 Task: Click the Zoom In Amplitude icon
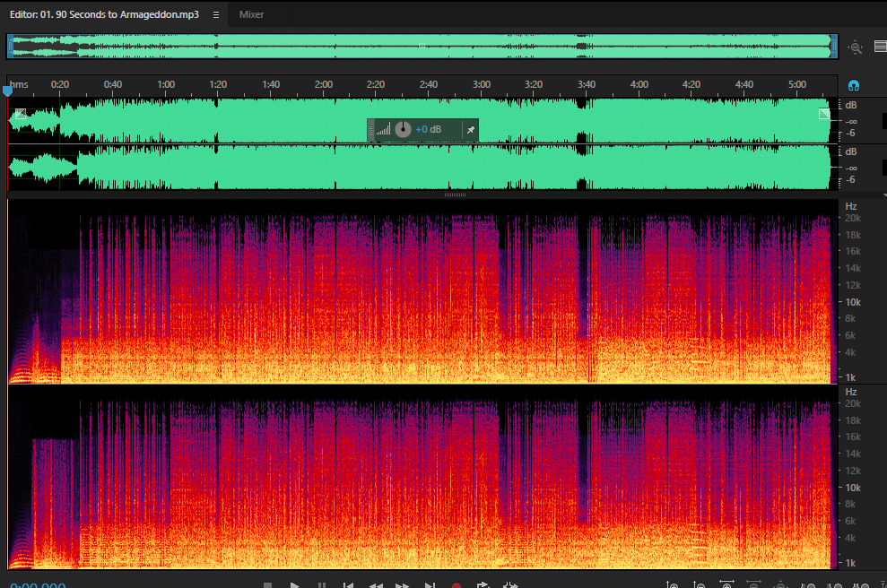coord(672,584)
